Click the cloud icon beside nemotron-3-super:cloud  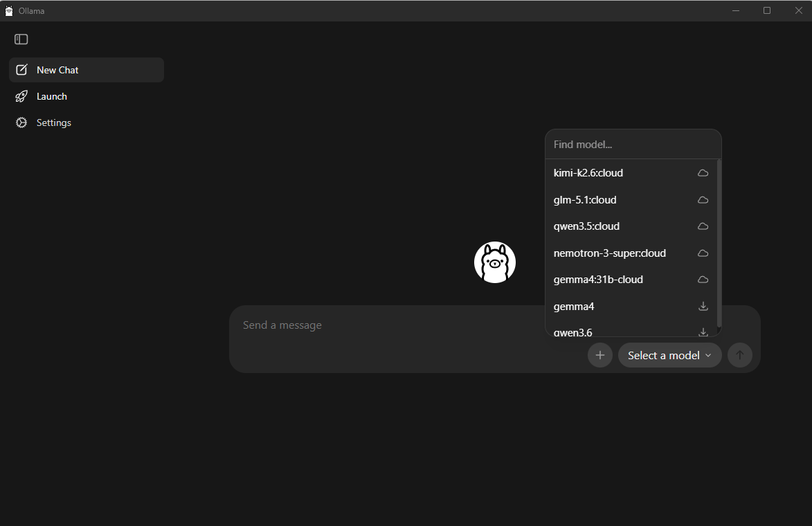(x=703, y=253)
